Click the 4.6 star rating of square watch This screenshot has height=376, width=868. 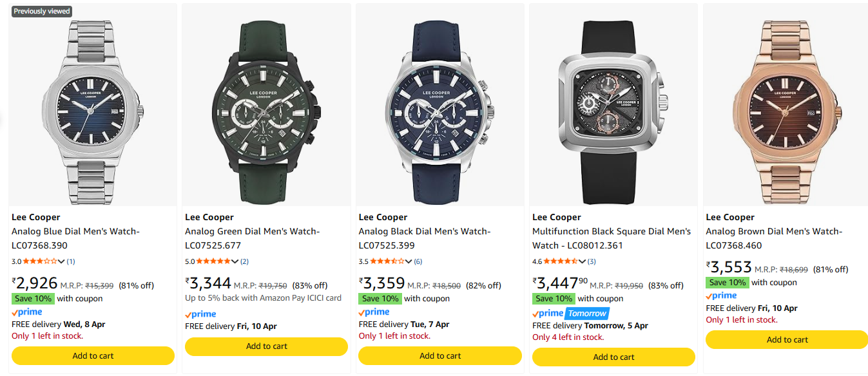[561, 261]
